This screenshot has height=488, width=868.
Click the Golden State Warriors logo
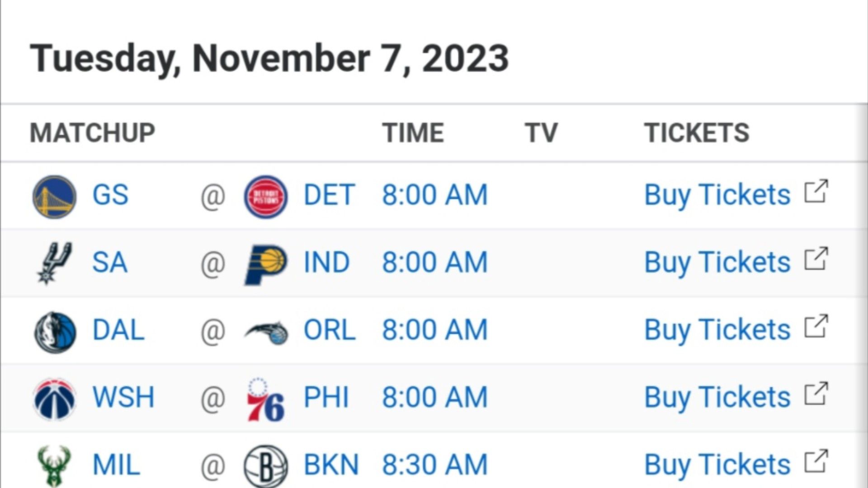click(x=55, y=197)
